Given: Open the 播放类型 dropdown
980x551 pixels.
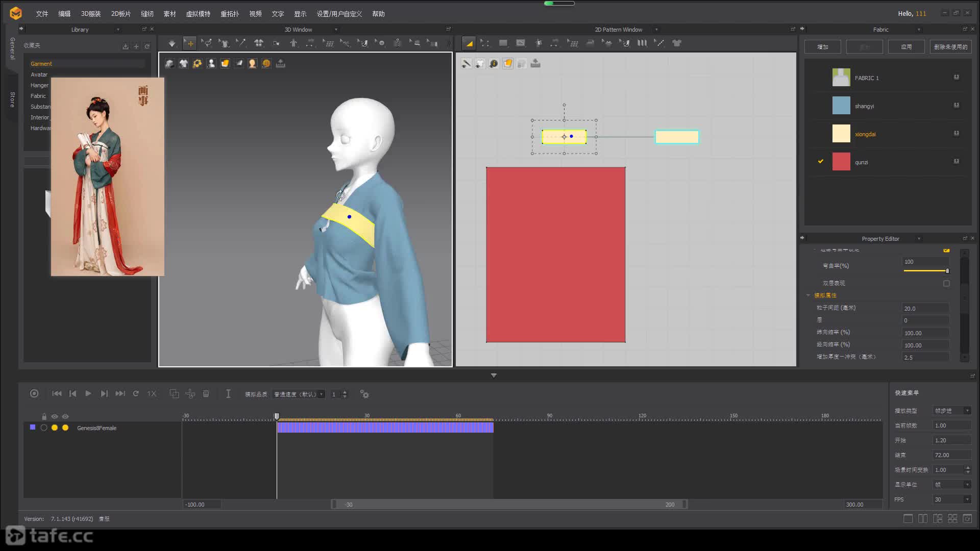Looking at the screenshot, I should [952, 411].
